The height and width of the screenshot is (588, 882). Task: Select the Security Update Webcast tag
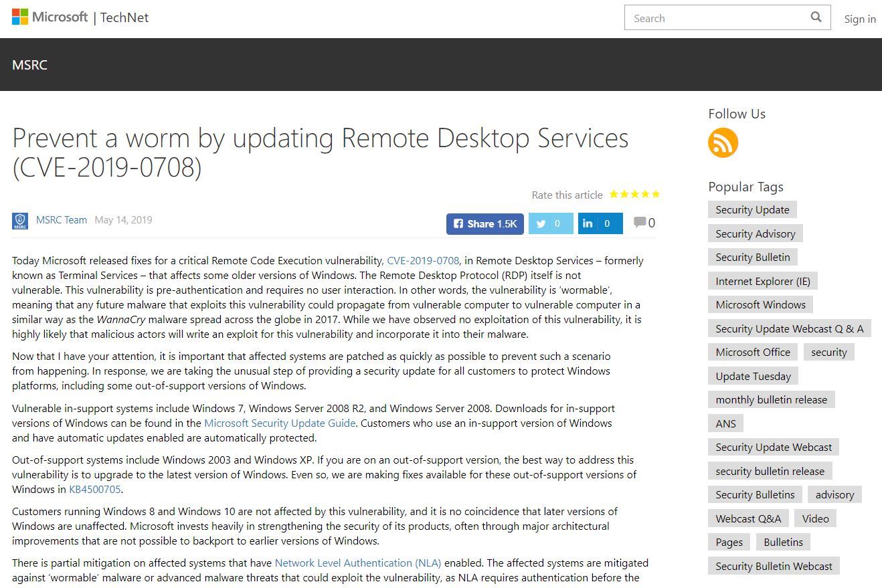coord(774,447)
